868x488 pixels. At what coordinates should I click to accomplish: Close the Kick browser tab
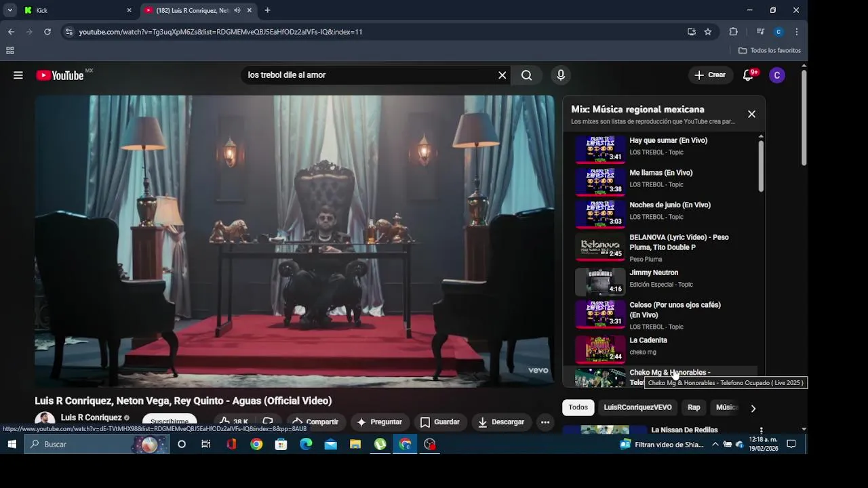pos(129,10)
